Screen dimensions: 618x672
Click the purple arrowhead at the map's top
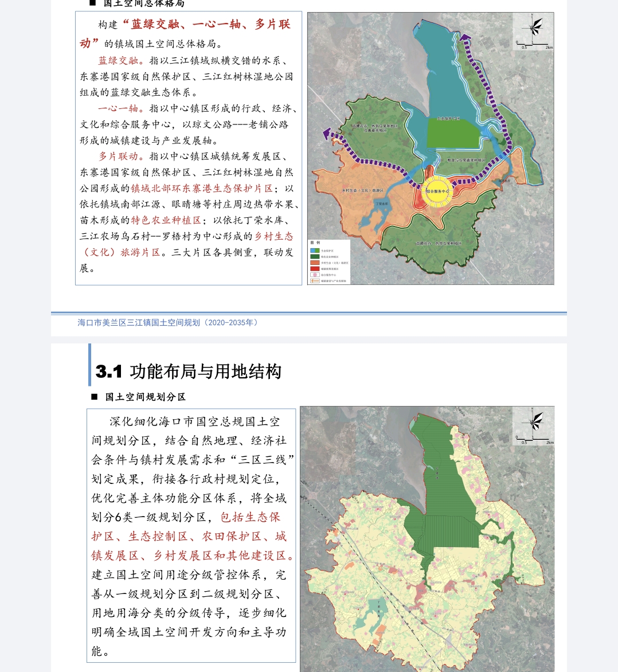tap(465, 37)
